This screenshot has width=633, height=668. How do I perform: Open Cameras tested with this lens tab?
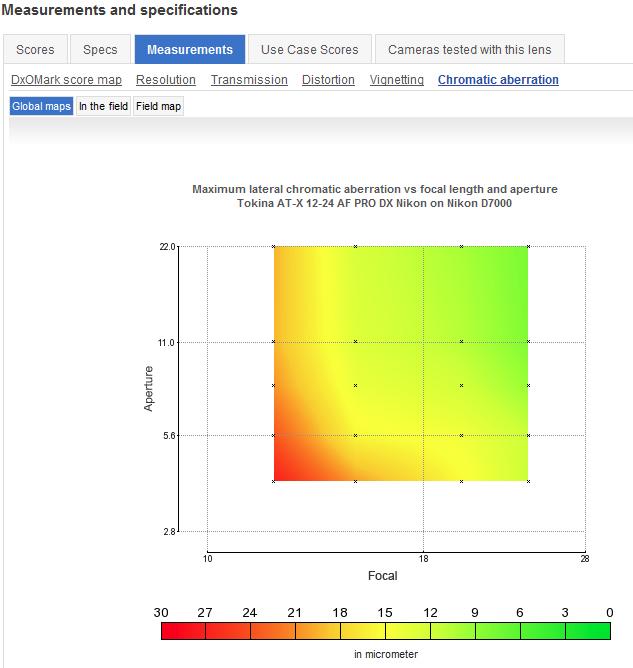point(469,49)
